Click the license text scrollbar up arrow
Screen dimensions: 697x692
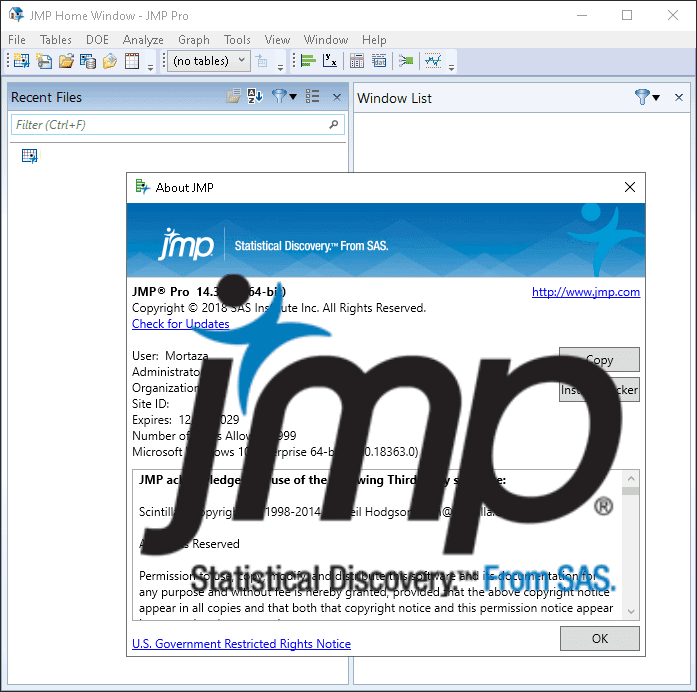click(x=631, y=478)
